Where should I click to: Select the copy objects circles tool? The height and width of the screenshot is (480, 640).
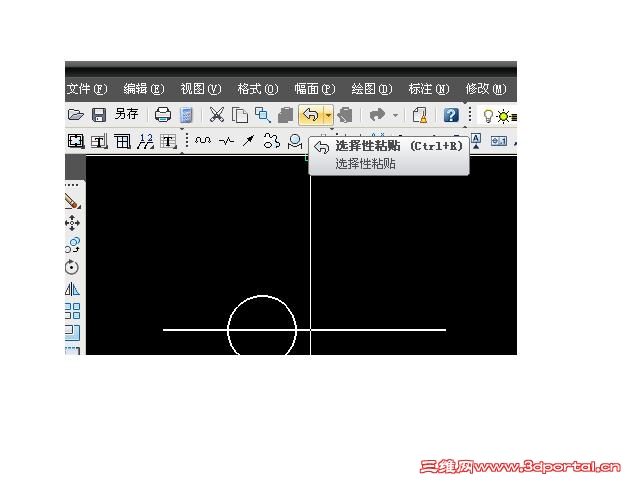(73, 245)
